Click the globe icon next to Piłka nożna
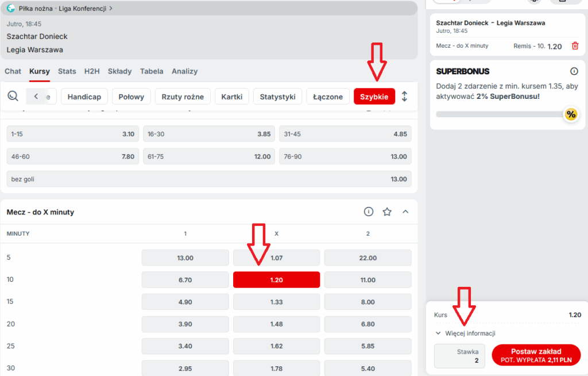The height and width of the screenshot is (376, 588). (x=11, y=9)
